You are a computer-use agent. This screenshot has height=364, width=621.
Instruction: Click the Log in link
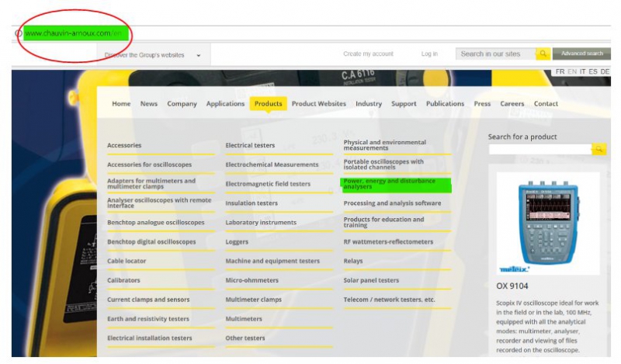pos(429,54)
